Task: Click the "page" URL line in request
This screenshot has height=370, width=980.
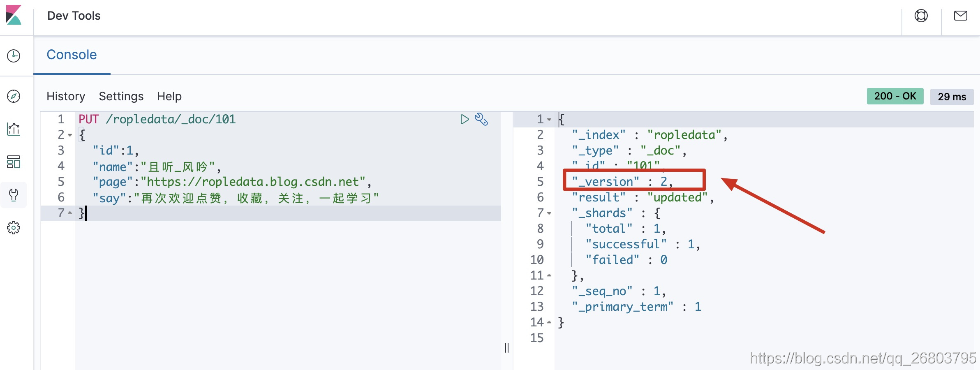Action: [x=232, y=182]
